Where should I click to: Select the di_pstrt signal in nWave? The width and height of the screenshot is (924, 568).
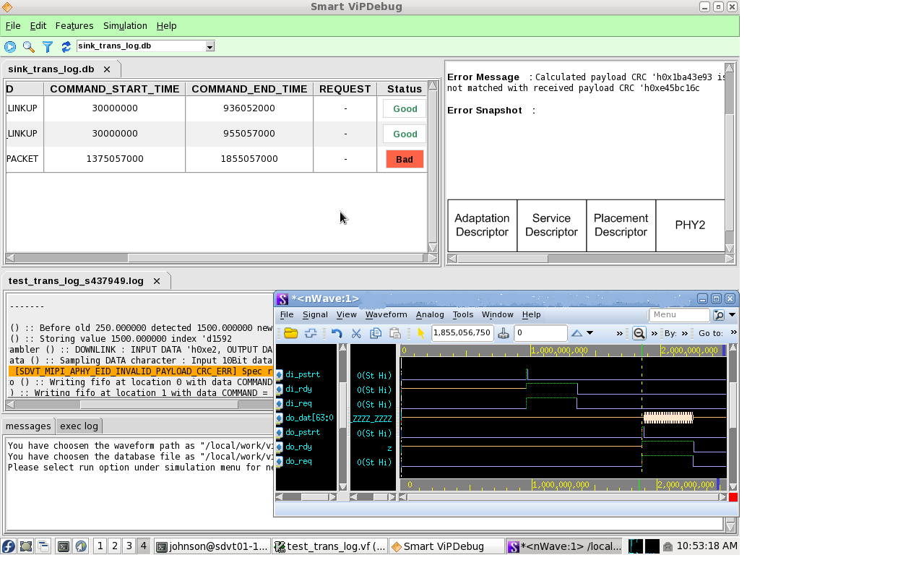[x=303, y=374]
